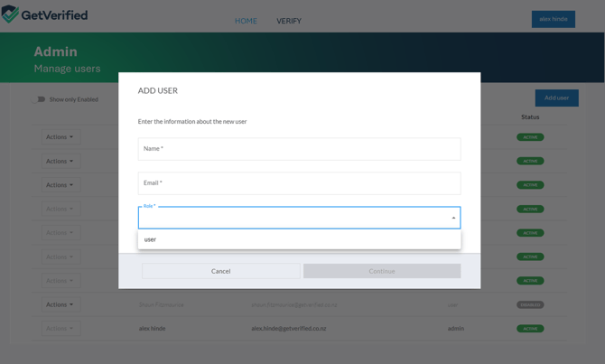This screenshot has width=605, height=364.
Task: Click the Status column header
Action: tap(530, 117)
